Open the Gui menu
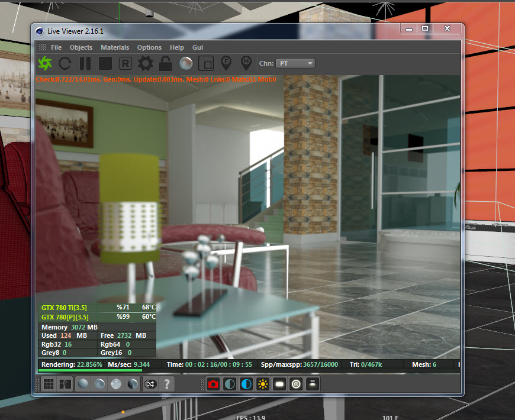Viewport: 515px width, 420px height. coord(198,47)
